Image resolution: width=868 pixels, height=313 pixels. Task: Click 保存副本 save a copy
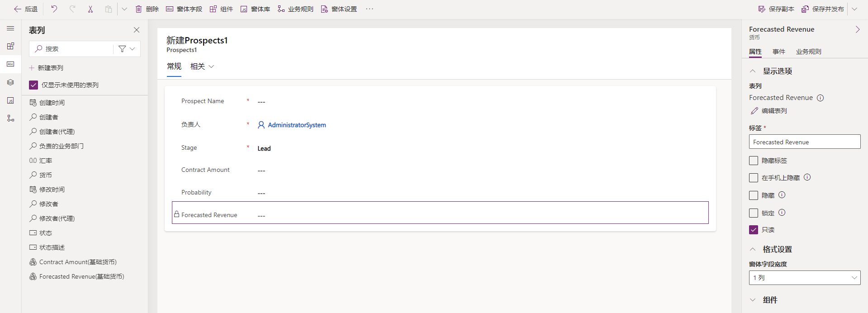point(776,9)
